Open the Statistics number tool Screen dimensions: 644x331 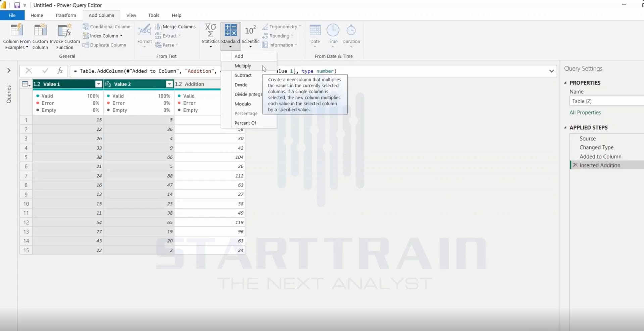click(210, 35)
